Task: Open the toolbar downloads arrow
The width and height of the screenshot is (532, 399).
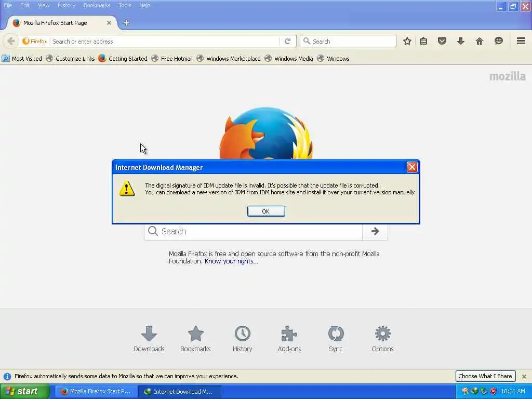Action: 461,41
